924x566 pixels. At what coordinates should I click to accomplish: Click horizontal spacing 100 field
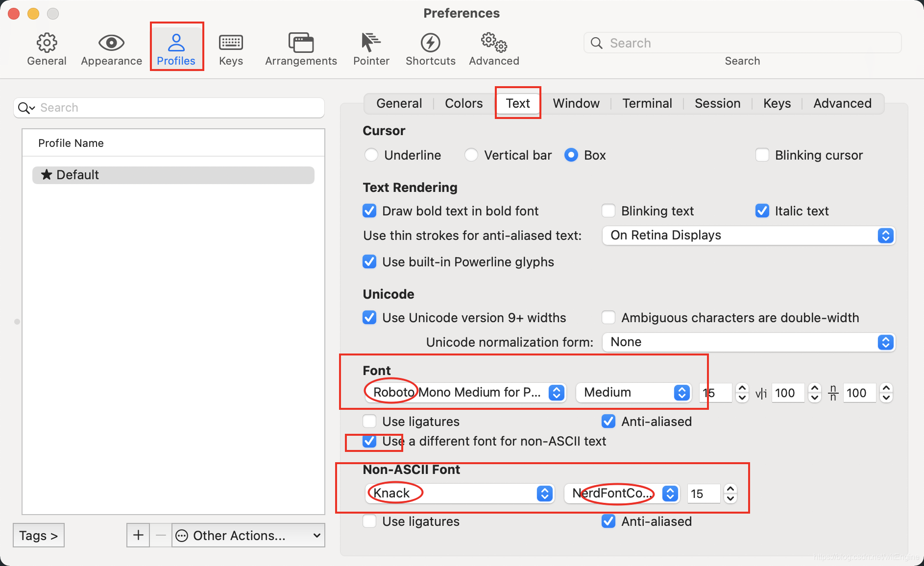click(788, 393)
